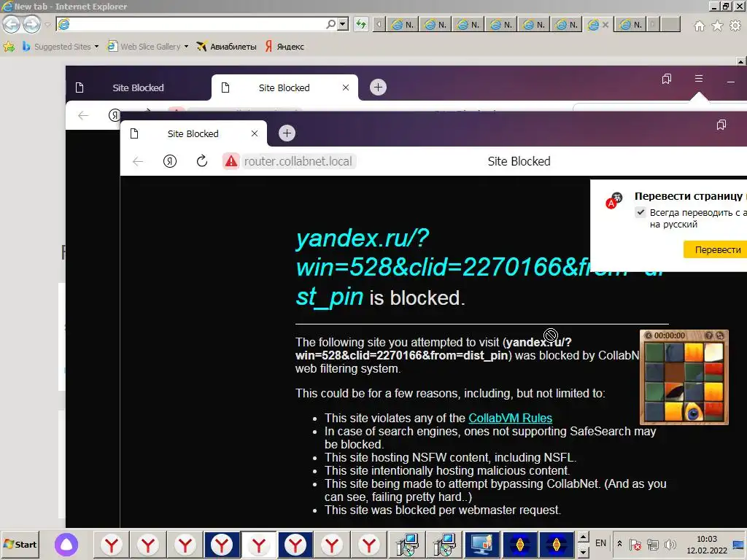Click bookmarks icon in front Yandex window
747x560 pixels.
pyautogui.click(x=721, y=125)
